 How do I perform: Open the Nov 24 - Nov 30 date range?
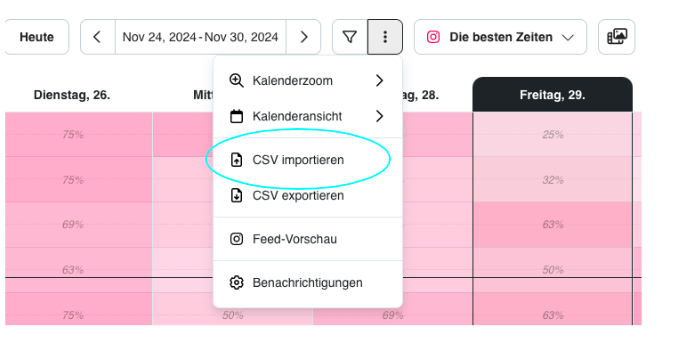(200, 37)
